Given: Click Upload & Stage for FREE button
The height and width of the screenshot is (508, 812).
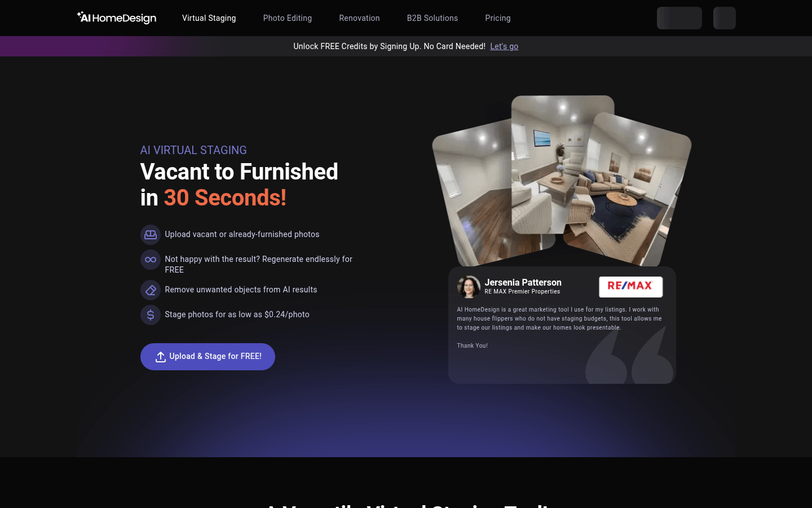Looking at the screenshot, I should [208, 357].
